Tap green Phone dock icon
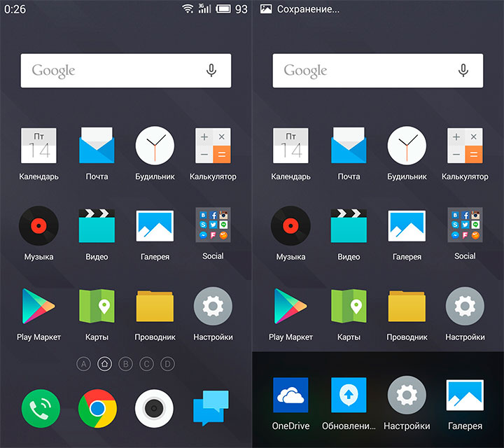 coord(41,409)
